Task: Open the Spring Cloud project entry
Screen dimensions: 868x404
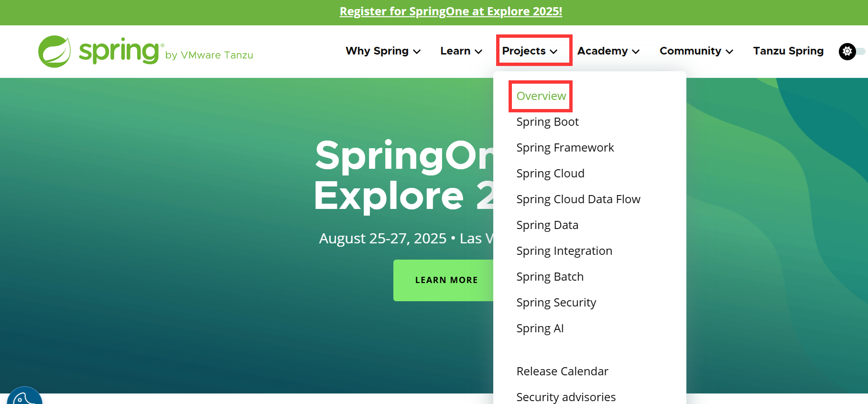Action: coord(550,174)
